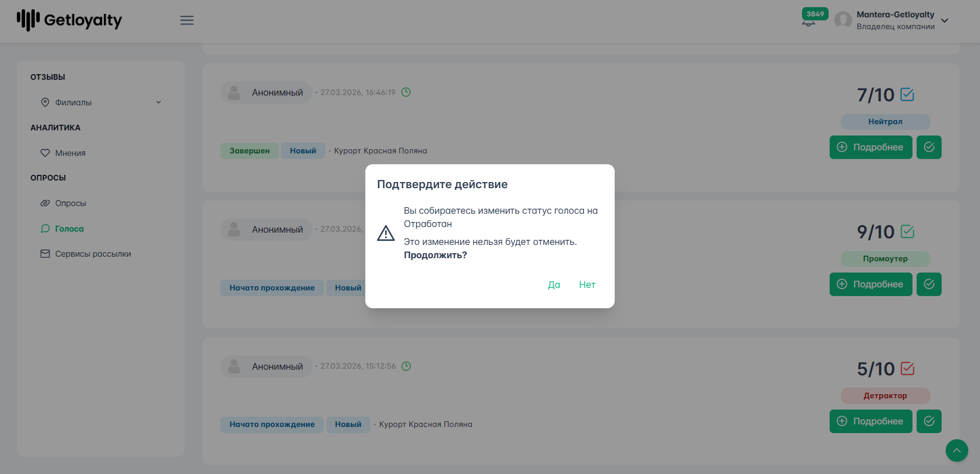980x474 pixels.
Task: Click the user avatar icon
Action: [843, 20]
